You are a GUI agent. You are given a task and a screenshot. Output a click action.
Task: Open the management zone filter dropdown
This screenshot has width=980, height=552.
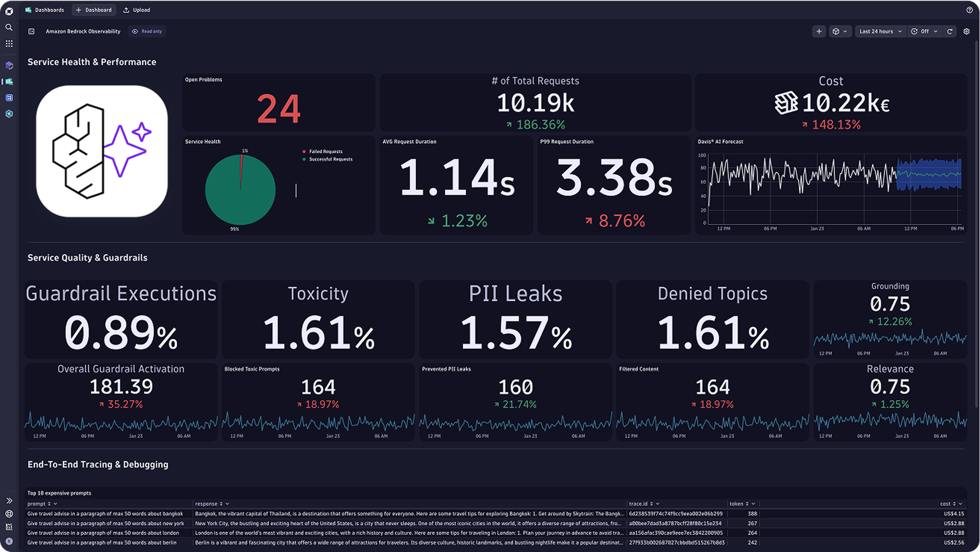(840, 31)
